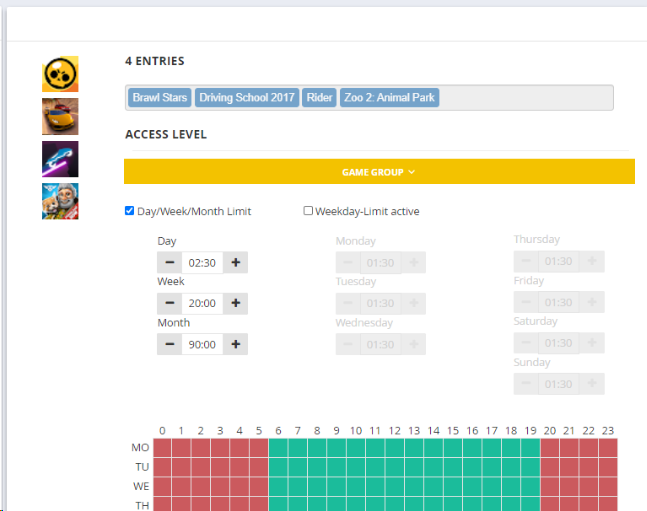Select the Brawl Stars entry tag
The width and height of the screenshot is (647, 511).
(x=160, y=98)
